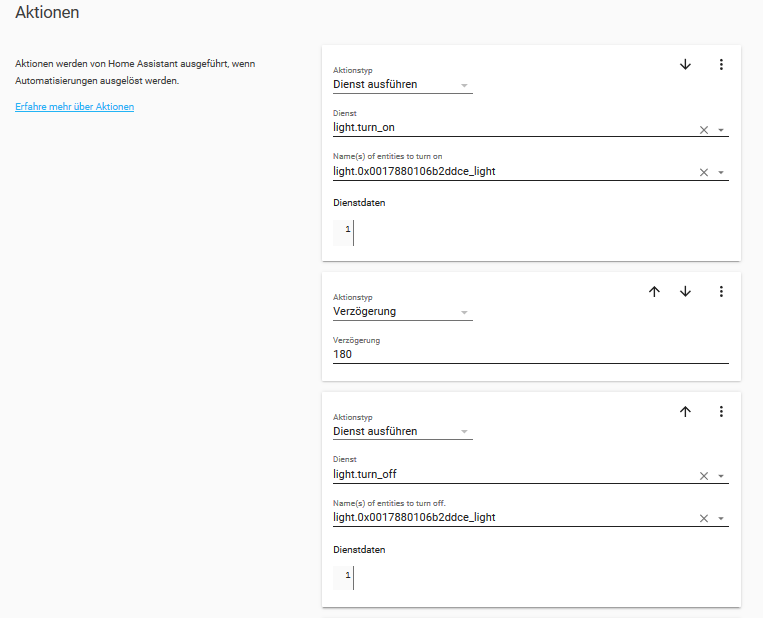Move the Verzögerung action down

click(685, 292)
